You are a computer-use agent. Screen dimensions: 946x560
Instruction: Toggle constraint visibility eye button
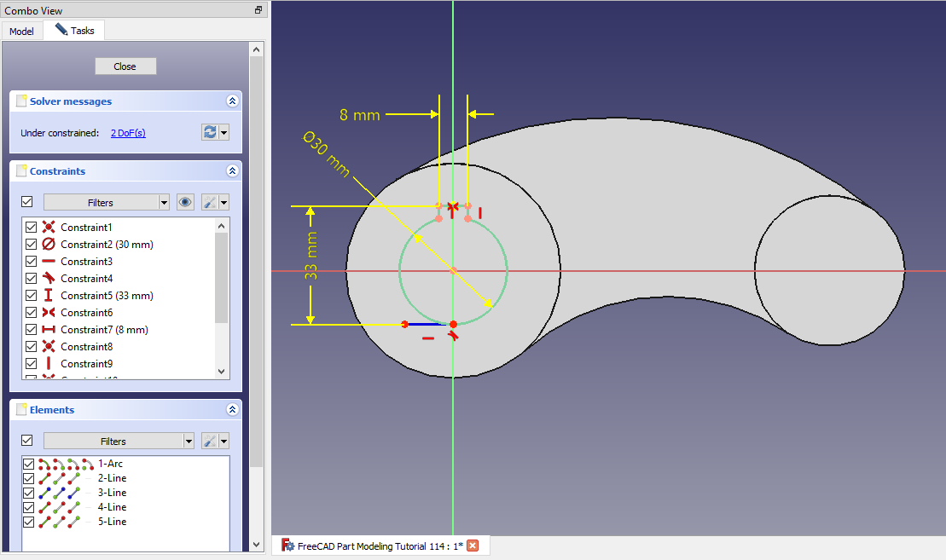pos(185,202)
